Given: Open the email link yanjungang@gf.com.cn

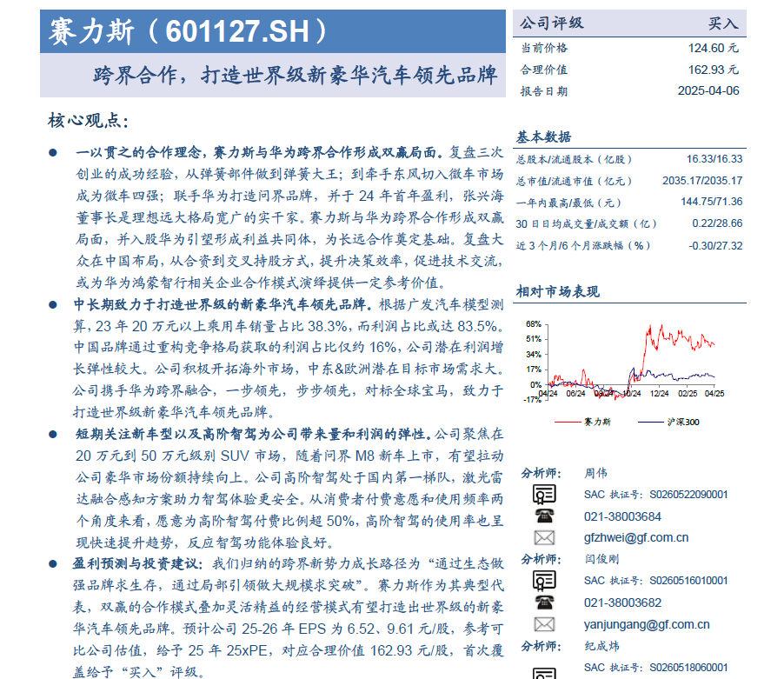Looking at the screenshot, I should point(647,624).
